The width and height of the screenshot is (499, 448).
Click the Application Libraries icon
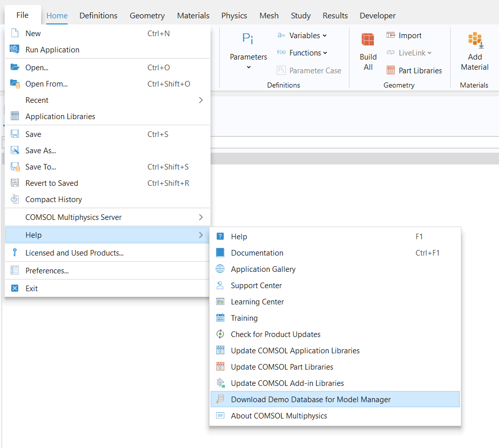[15, 116]
